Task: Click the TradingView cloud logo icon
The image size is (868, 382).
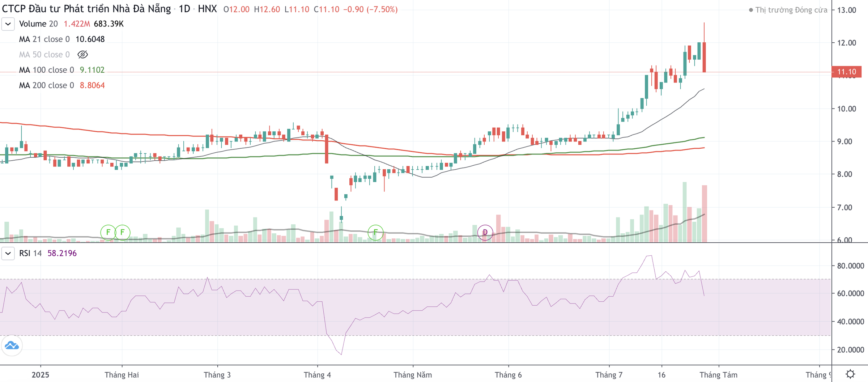Action: 12,345
